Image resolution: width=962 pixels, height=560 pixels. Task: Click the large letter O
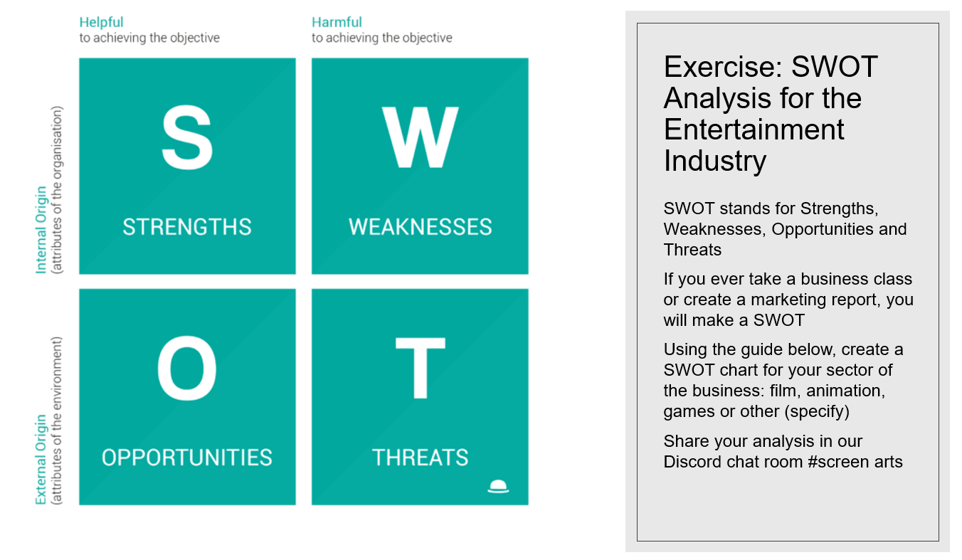tap(186, 369)
